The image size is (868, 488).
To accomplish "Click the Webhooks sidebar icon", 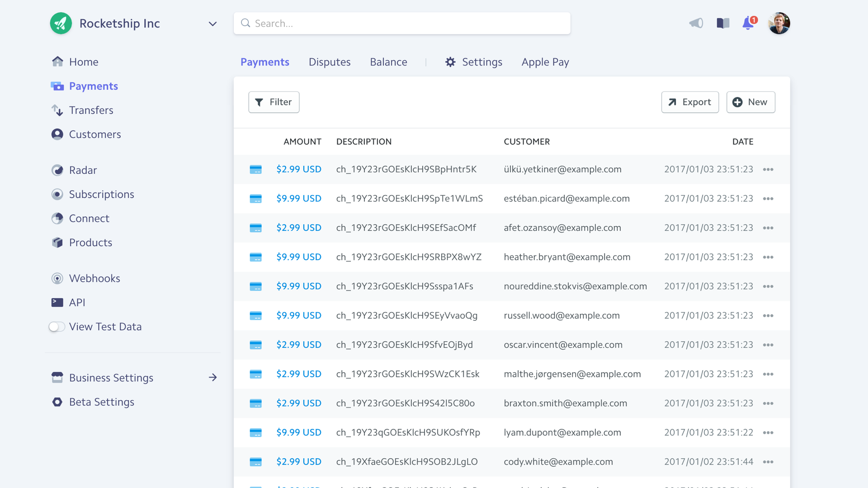I will point(57,278).
